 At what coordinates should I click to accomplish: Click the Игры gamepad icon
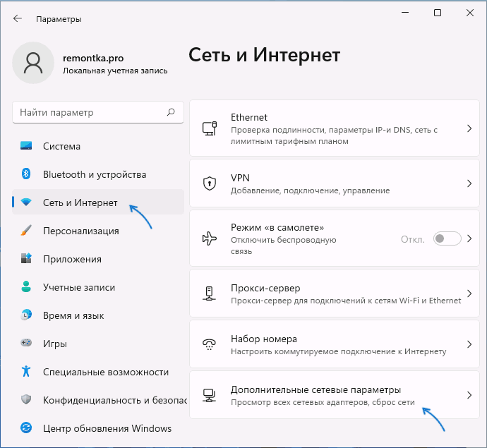(26, 343)
